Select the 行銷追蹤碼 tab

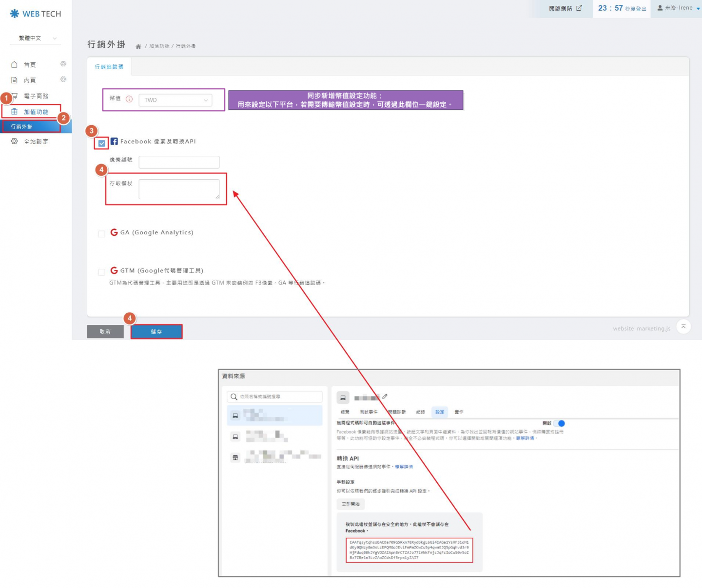click(109, 67)
